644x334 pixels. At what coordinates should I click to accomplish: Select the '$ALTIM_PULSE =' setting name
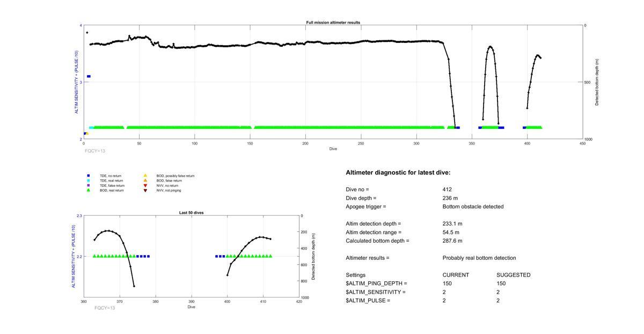coord(368,301)
